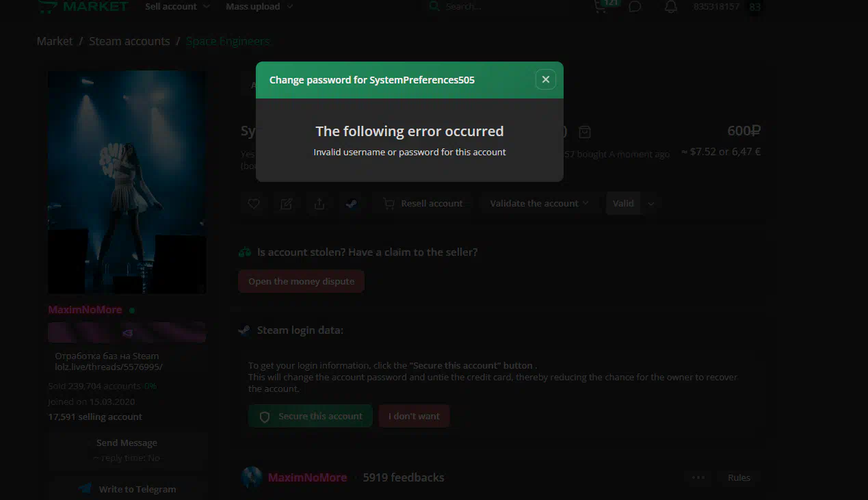Open the seller's concert profile picture
The height and width of the screenshot is (500, 868).
tap(127, 182)
